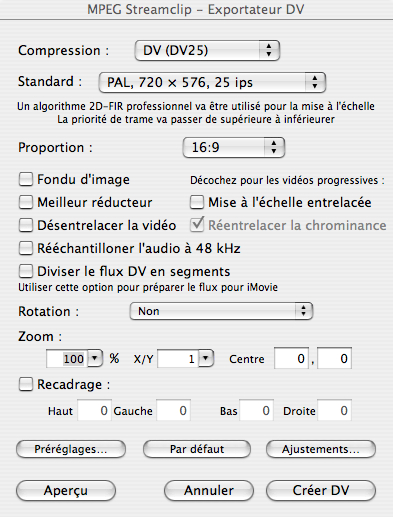Click the Bas crop value field

tap(256, 411)
